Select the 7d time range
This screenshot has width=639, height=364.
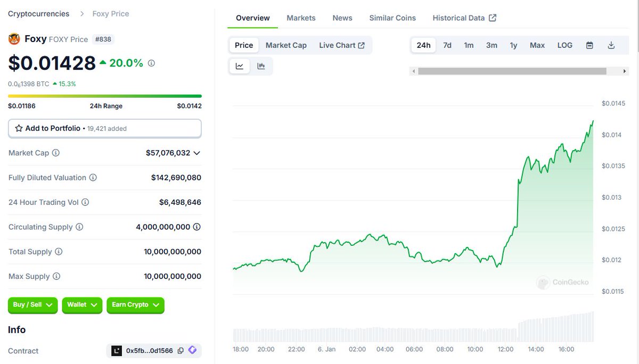tap(447, 45)
